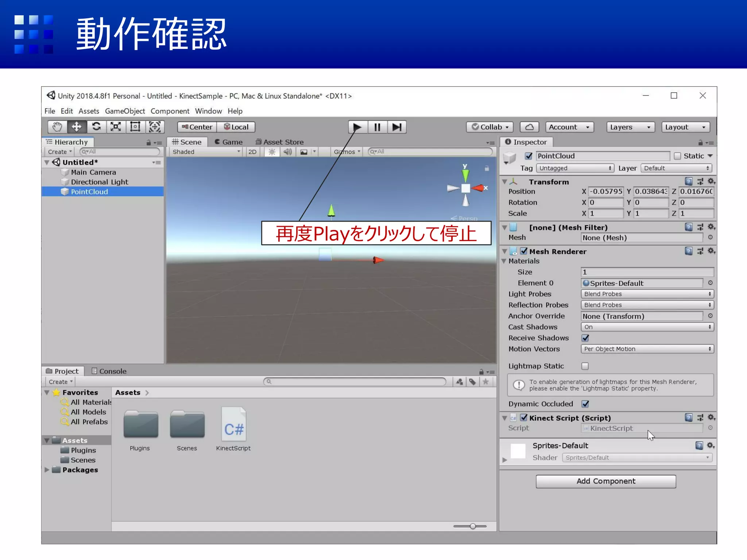Toggle Mesh Renderer enabled checkbox
The height and width of the screenshot is (560, 747).
point(524,251)
